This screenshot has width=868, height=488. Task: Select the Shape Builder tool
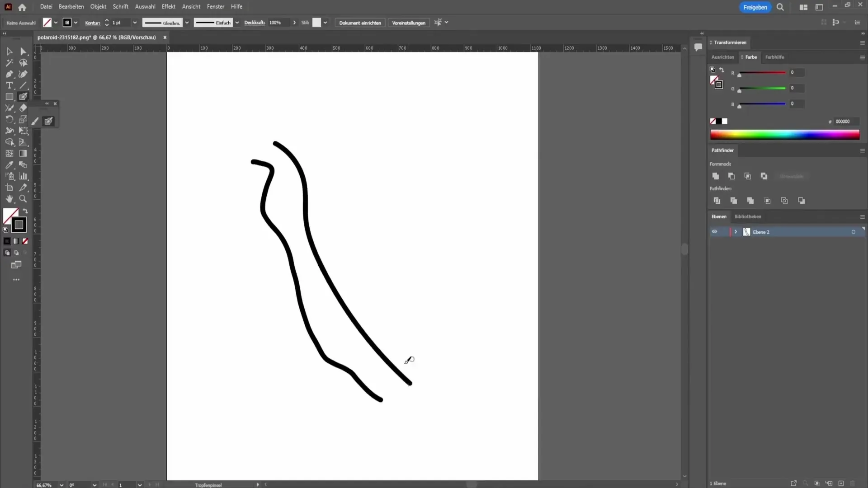click(x=9, y=142)
